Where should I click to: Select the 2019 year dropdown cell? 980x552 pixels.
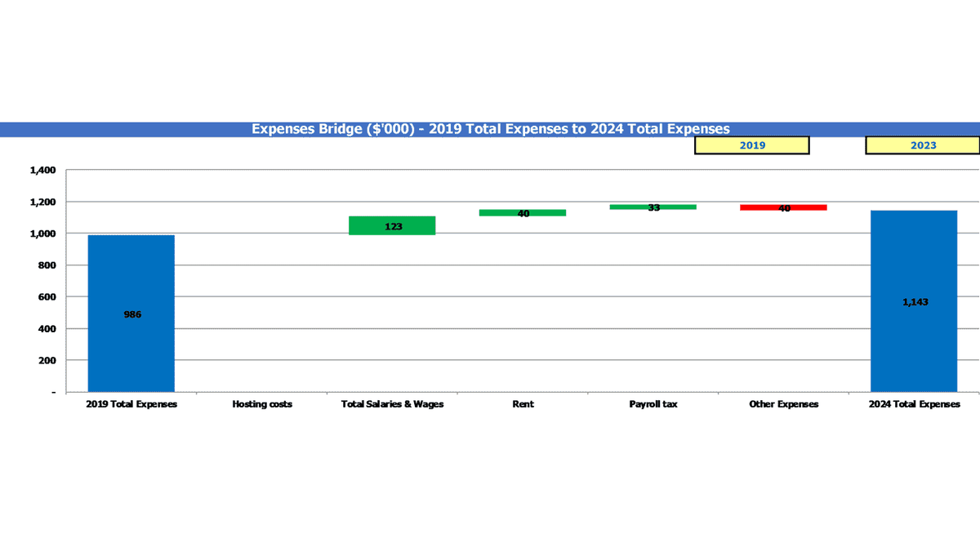coord(751,145)
